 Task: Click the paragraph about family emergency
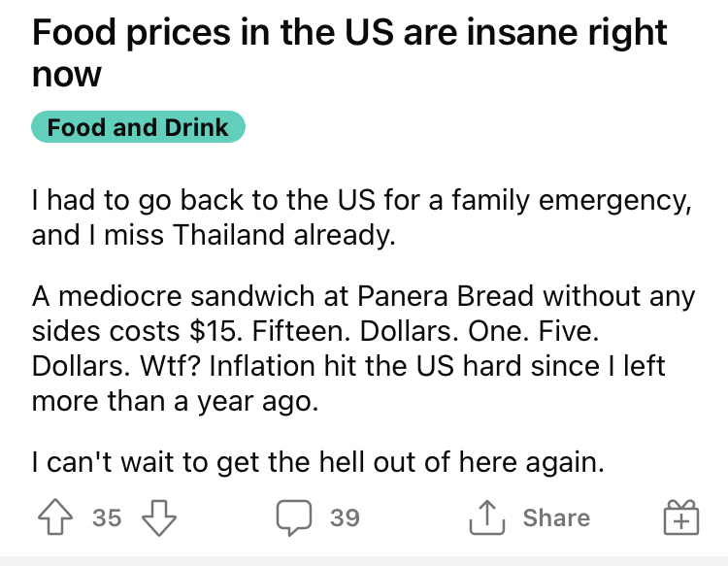[362, 216]
